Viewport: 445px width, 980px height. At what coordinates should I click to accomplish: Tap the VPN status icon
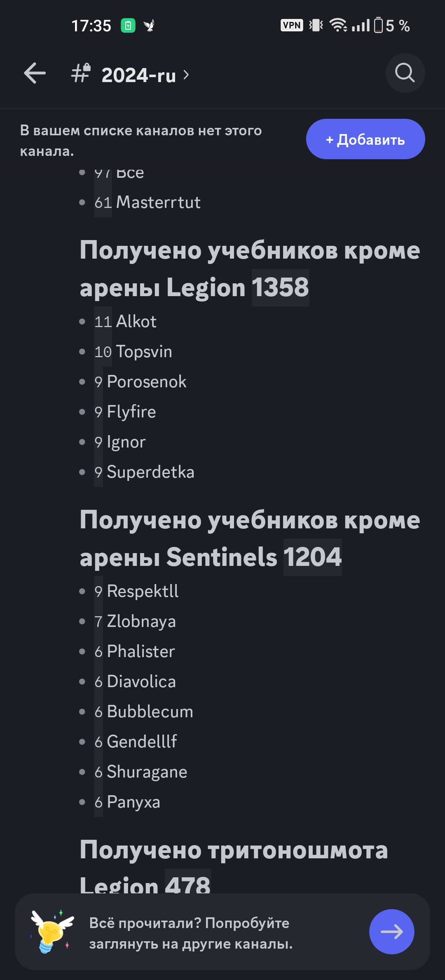[292, 26]
